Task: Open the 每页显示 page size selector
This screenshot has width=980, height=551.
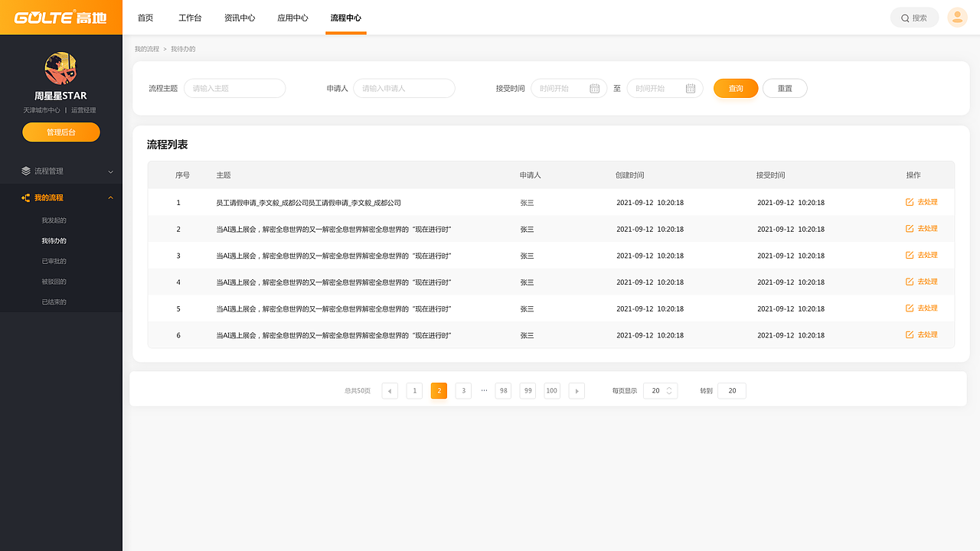Action: 660,391
